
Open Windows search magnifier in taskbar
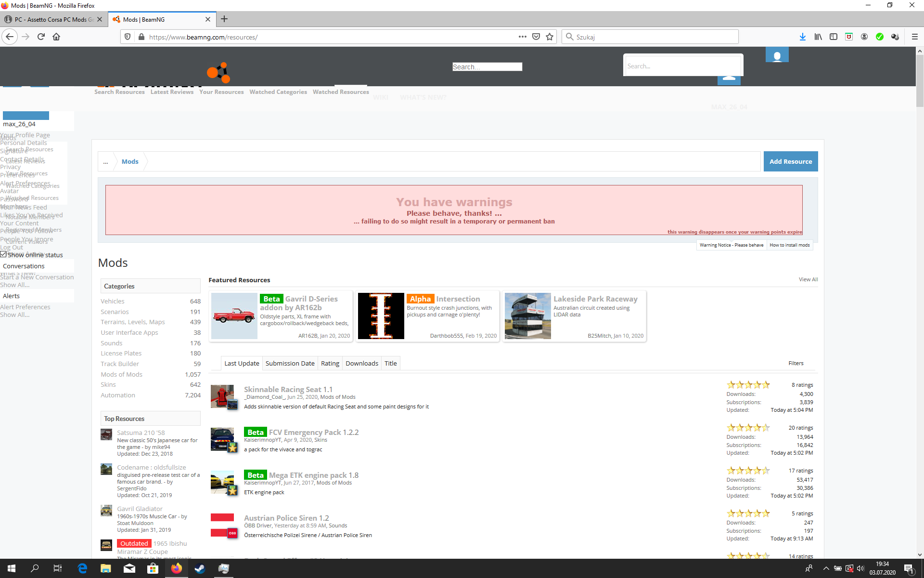35,568
